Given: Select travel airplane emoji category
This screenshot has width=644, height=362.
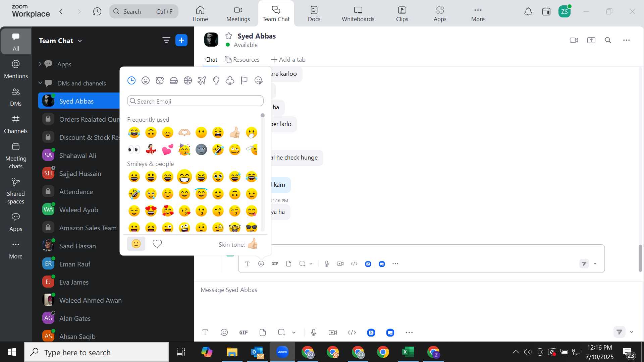Looking at the screenshot, I should tap(202, 80).
